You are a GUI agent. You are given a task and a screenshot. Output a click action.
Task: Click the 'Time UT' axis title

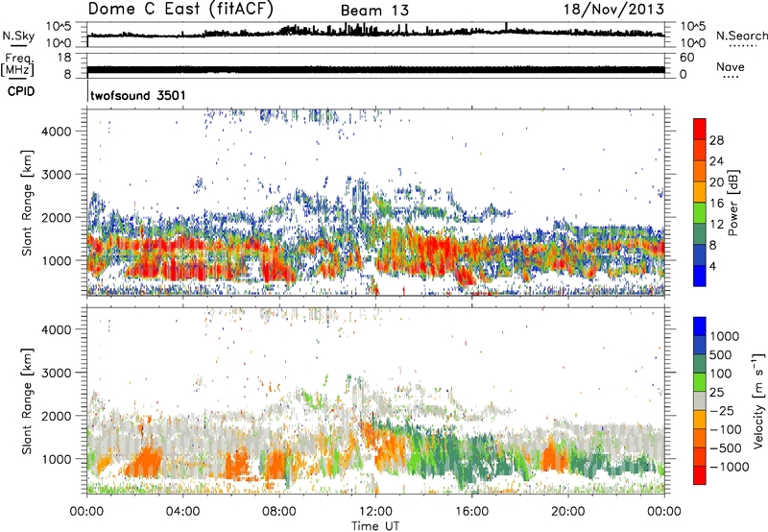click(375, 526)
